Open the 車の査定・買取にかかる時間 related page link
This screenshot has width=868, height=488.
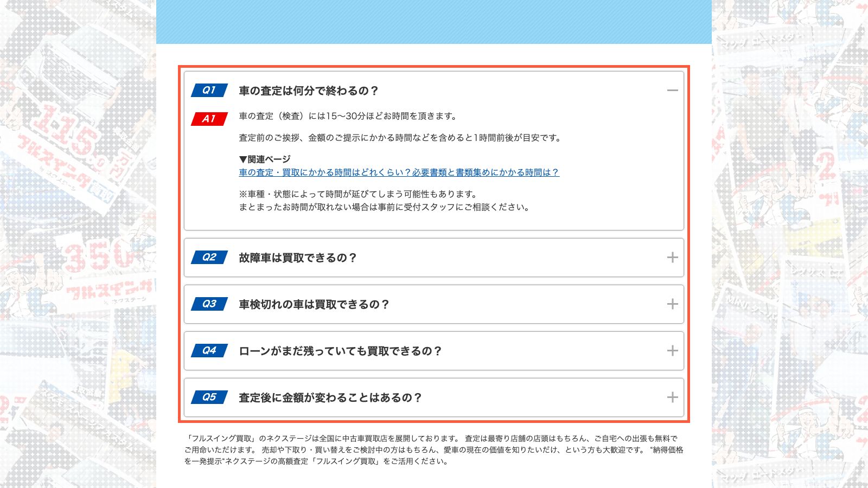[399, 172]
